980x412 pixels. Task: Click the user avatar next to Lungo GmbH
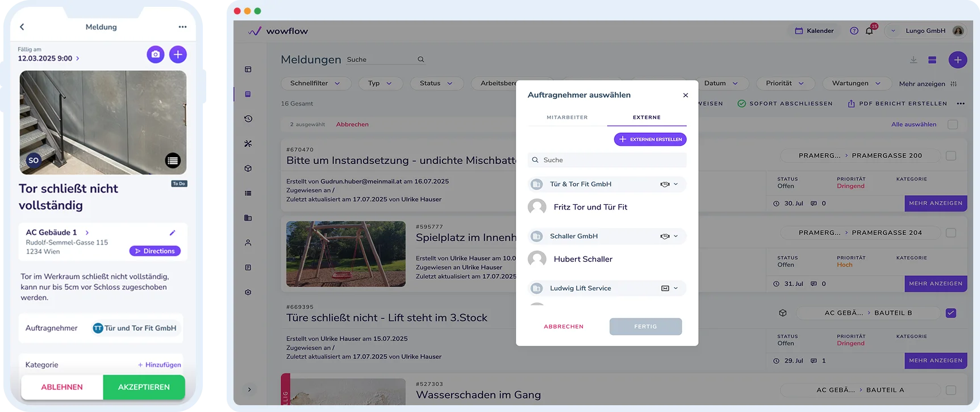pyautogui.click(x=958, y=31)
